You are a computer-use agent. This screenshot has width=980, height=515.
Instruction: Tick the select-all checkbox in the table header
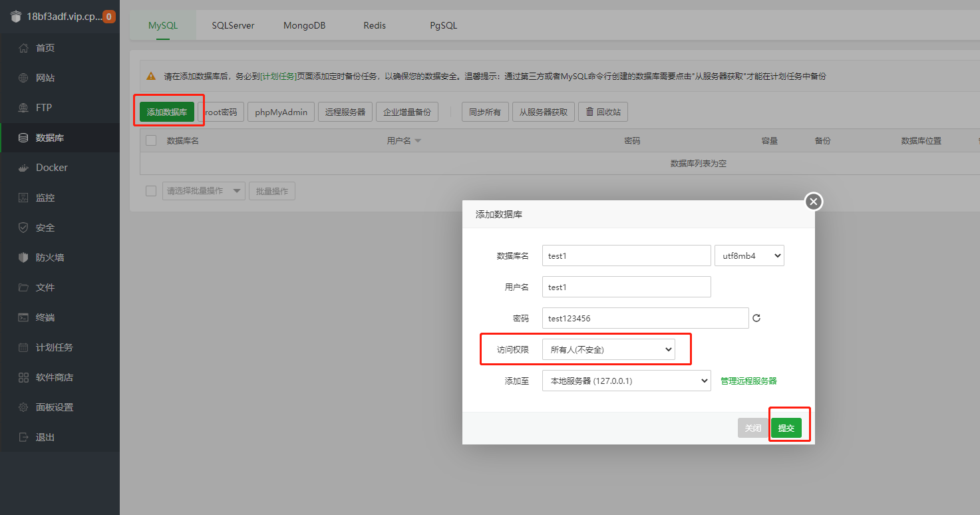[151, 140]
